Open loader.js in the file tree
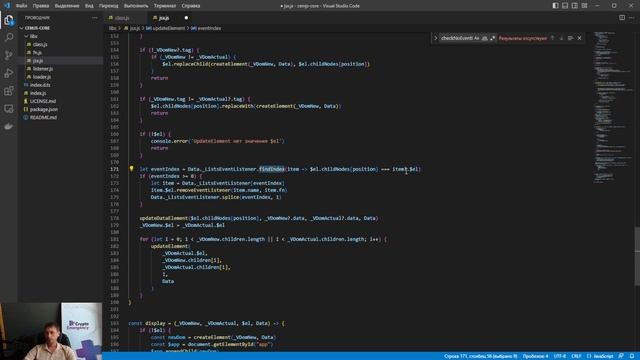Viewport: 640px width, 360px height. point(42,77)
